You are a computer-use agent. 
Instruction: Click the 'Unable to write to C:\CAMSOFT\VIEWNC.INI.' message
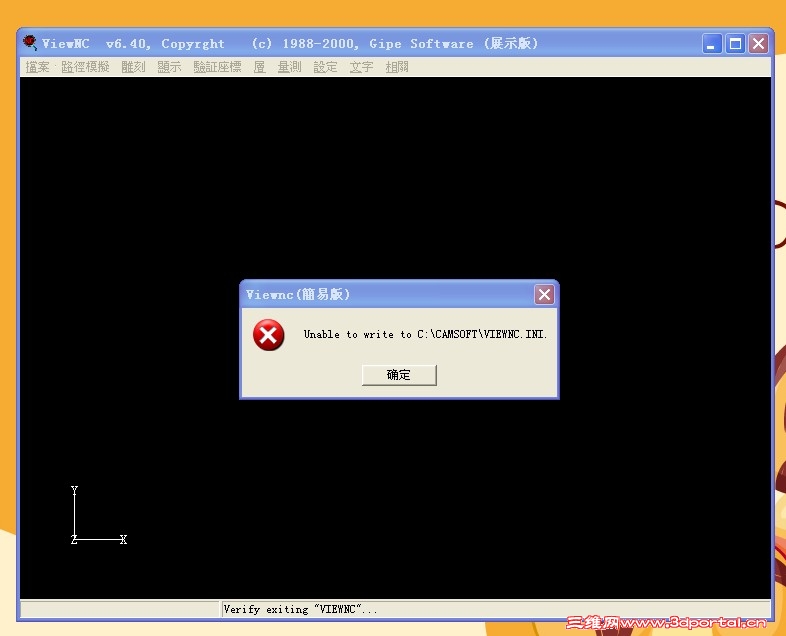425,334
